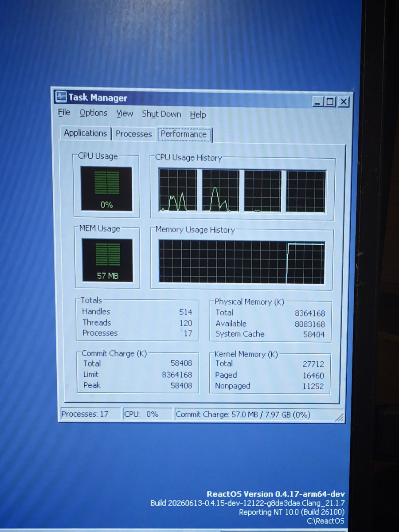Open the View menu
Screen dimensions: 399x532
click(125, 114)
